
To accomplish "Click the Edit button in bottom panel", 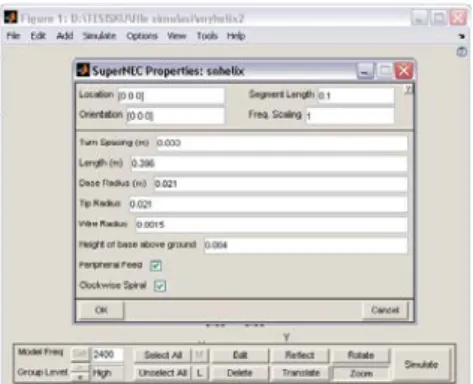I will pyautogui.click(x=240, y=355).
